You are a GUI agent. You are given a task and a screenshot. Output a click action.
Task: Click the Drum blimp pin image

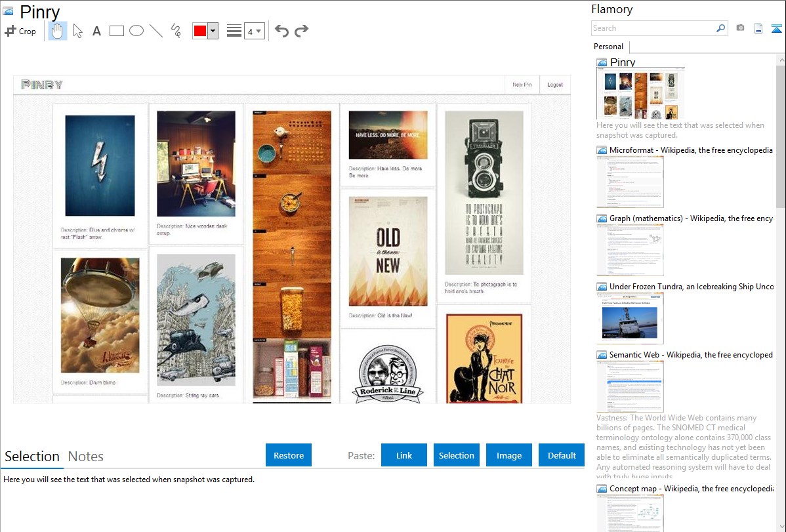point(100,316)
